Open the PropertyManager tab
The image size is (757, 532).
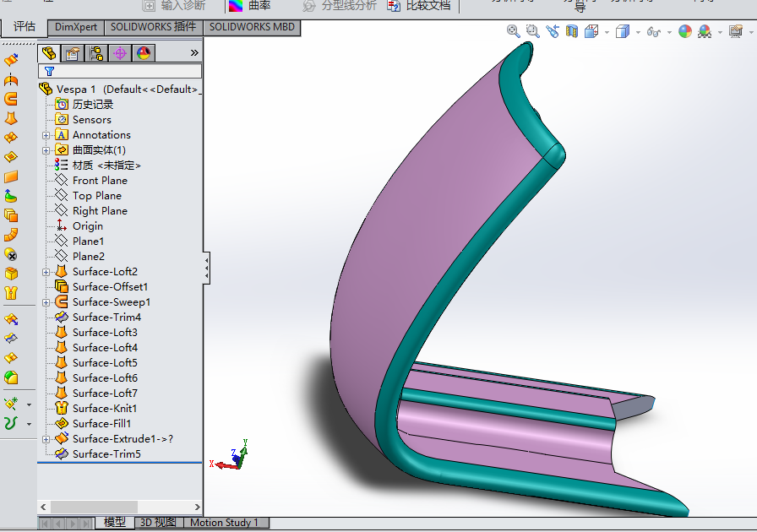pyautogui.click(x=73, y=53)
